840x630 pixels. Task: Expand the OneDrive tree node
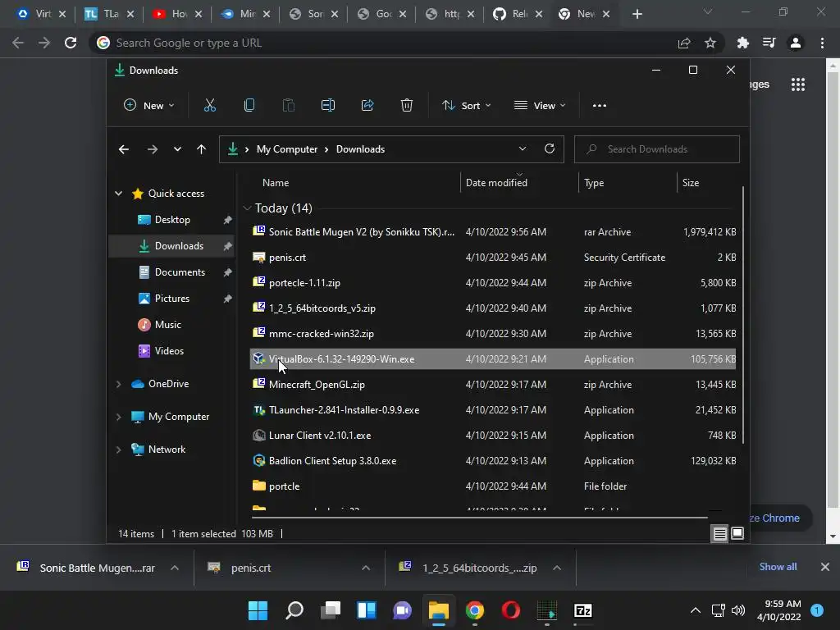[x=118, y=384]
